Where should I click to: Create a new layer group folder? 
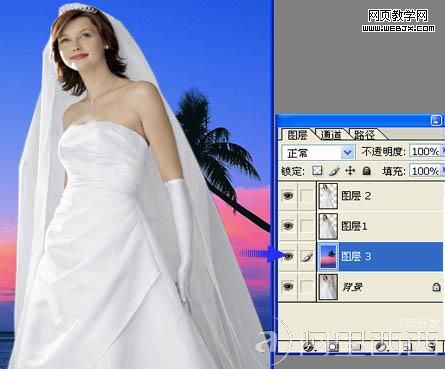pos(357,347)
